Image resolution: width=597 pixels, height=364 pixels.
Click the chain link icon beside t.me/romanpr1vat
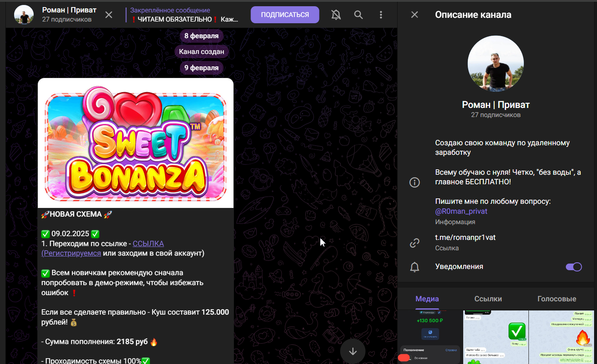pyautogui.click(x=415, y=243)
